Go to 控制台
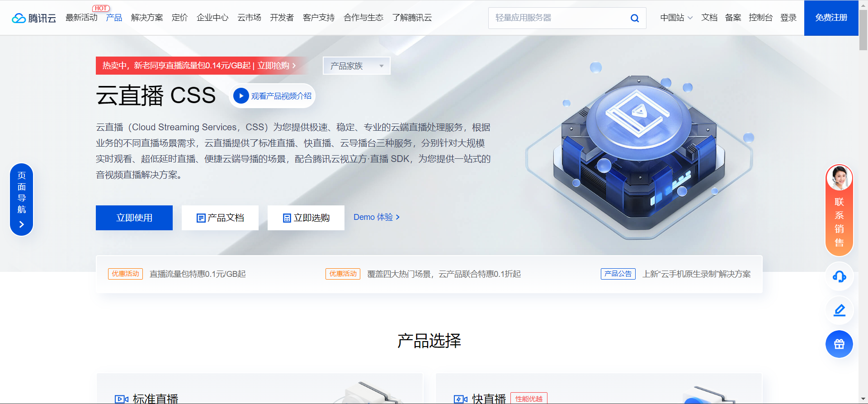The width and height of the screenshot is (868, 404). click(760, 18)
